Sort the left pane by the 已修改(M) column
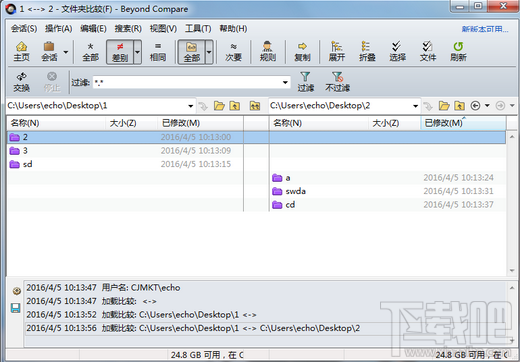The width and height of the screenshot is (520, 362). (x=200, y=123)
